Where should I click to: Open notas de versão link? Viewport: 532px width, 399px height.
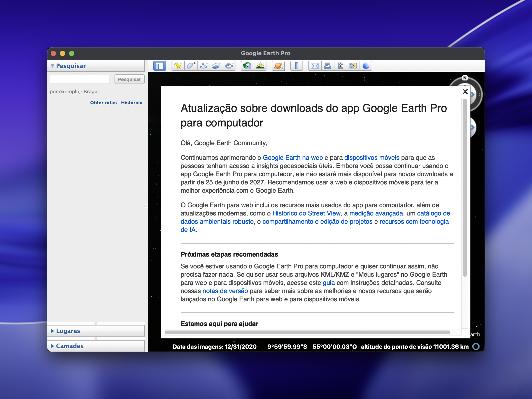[x=225, y=291]
